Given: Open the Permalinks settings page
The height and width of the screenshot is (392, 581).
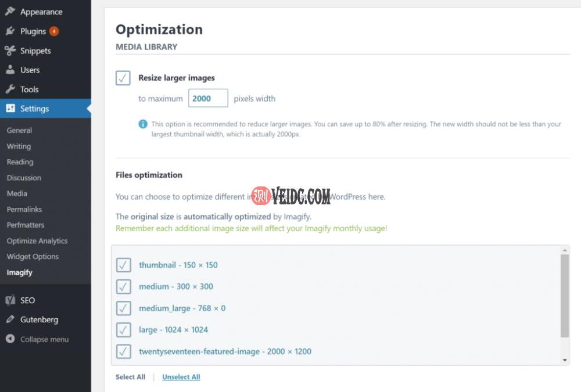Looking at the screenshot, I should pyautogui.click(x=24, y=209).
